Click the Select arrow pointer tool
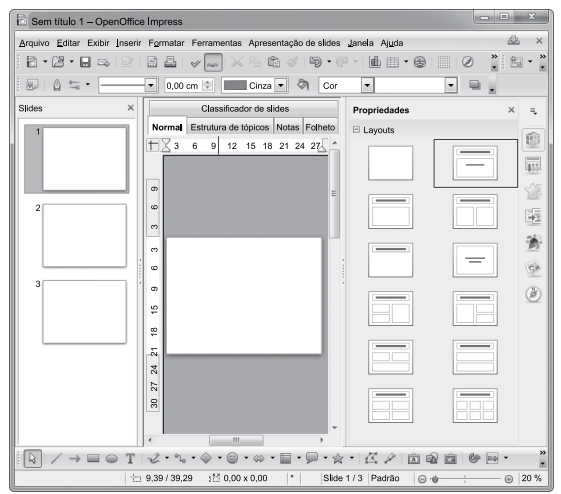The width and height of the screenshot is (561, 494). point(33,458)
